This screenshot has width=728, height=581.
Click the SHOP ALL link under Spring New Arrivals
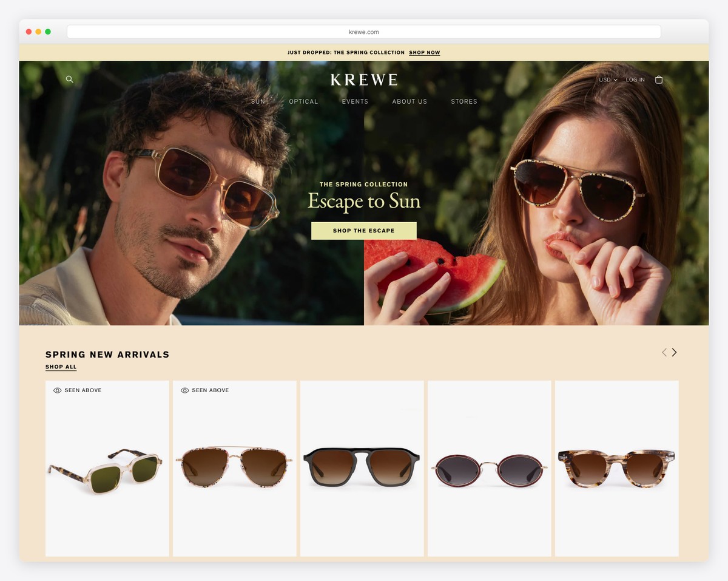pyautogui.click(x=61, y=367)
